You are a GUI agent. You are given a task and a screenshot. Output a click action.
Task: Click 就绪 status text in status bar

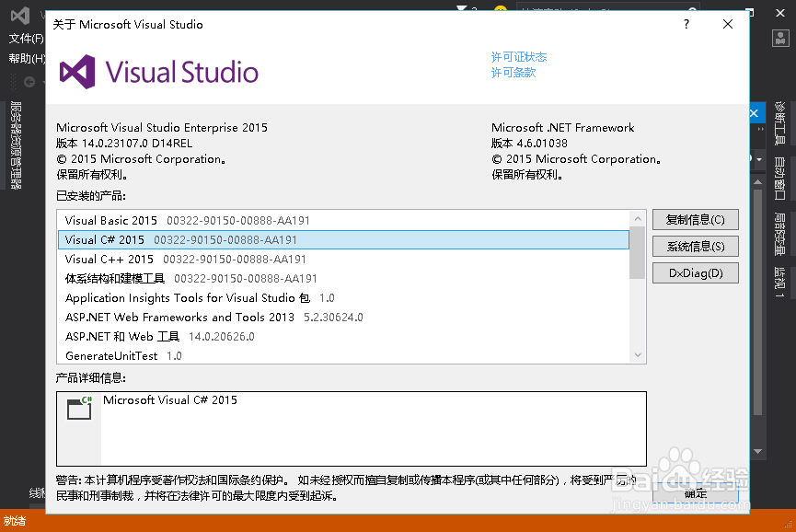(15, 521)
